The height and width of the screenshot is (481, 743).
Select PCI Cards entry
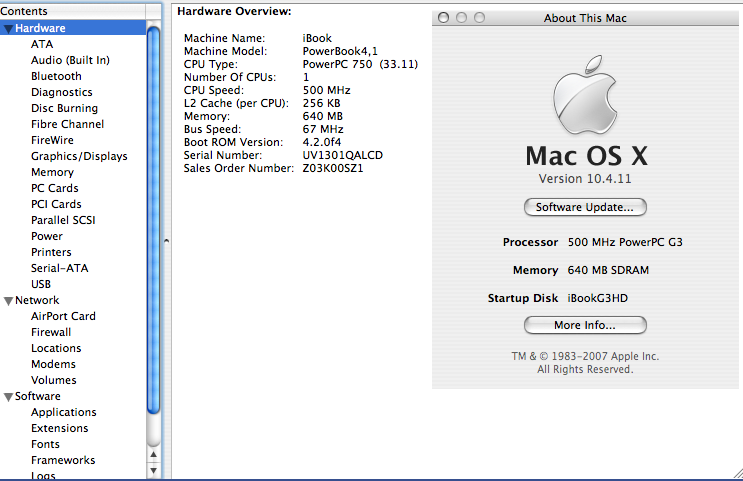(56, 204)
